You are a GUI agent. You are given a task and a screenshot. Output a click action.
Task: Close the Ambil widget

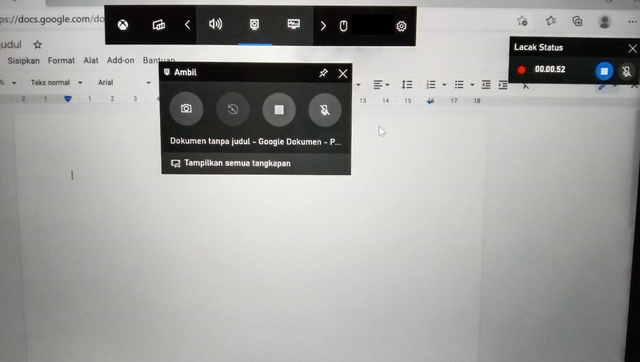coord(343,73)
